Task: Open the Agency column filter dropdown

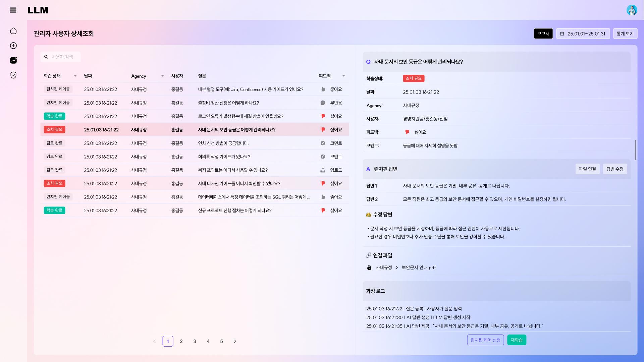Action: 162,76
